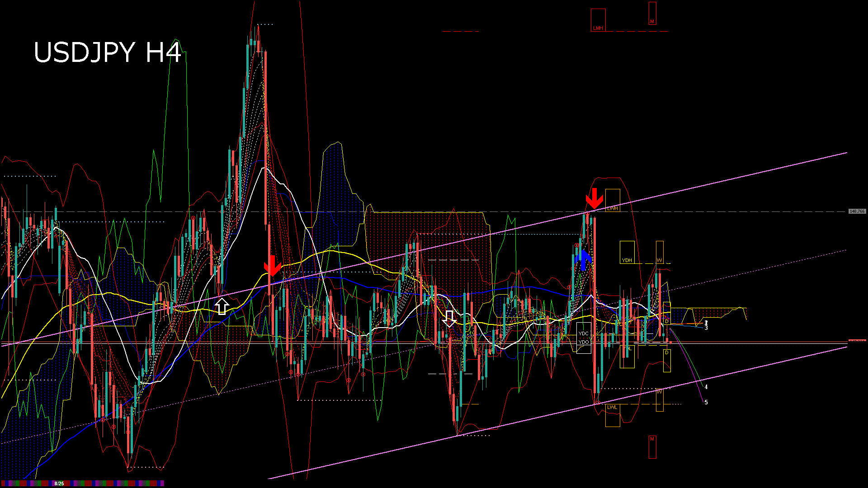
Task: Click the 148.766 price level label
Action: (857, 211)
